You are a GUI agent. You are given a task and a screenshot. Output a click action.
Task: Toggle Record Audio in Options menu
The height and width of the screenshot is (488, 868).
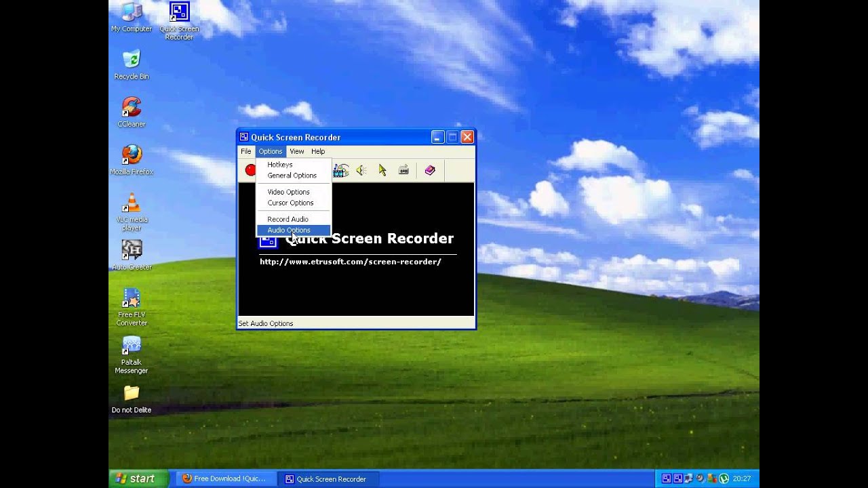[x=293, y=219]
